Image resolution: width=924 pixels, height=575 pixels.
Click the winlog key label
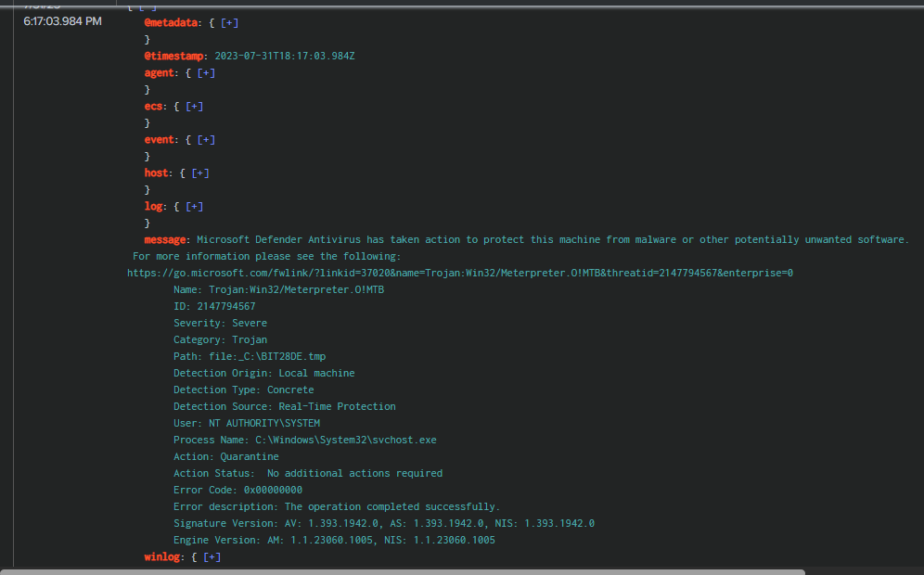pos(162,556)
